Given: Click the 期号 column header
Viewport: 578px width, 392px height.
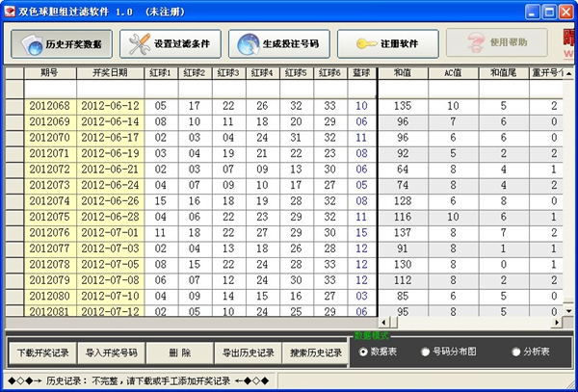Looking at the screenshot, I should [x=50, y=73].
